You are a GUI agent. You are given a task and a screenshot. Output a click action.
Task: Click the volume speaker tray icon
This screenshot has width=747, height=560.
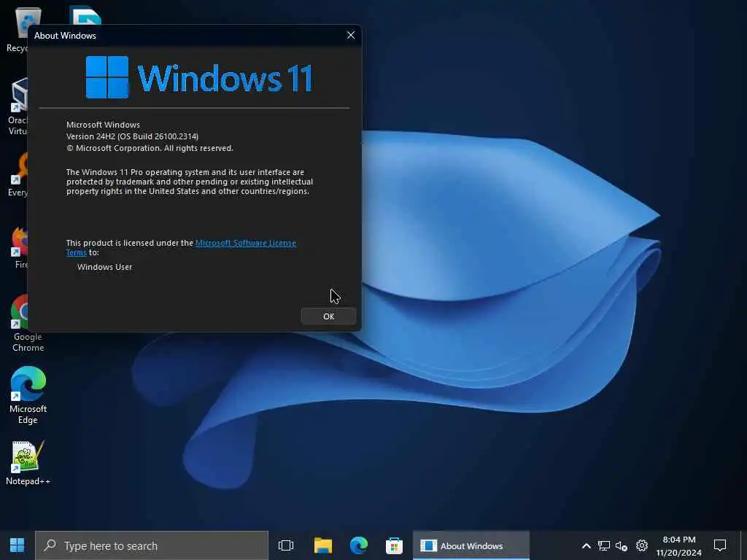pyautogui.click(x=622, y=545)
